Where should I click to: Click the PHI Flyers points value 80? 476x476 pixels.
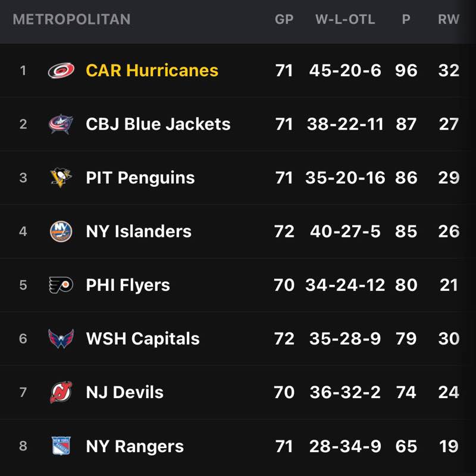click(406, 285)
